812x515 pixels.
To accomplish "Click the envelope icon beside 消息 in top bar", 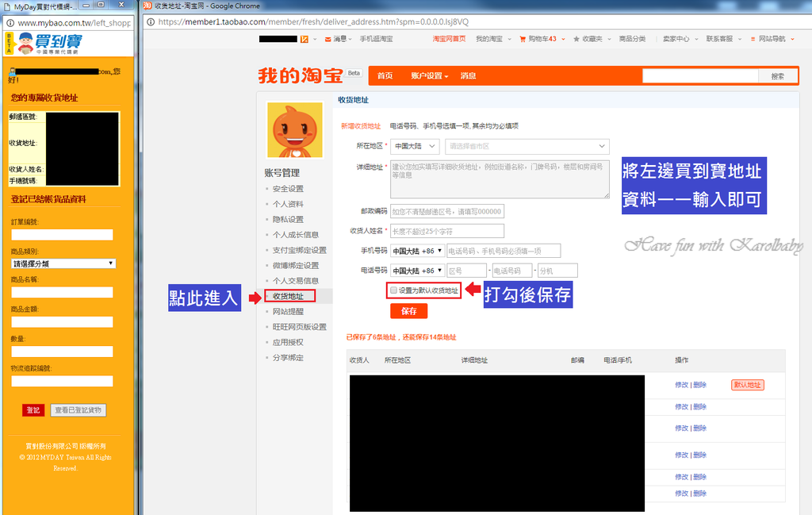I will [x=327, y=39].
